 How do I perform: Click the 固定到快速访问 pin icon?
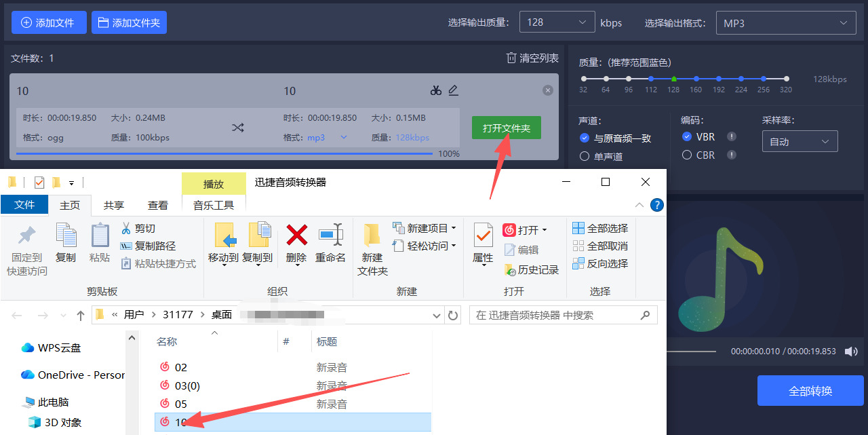pyautogui.click(x=27, y=235)
